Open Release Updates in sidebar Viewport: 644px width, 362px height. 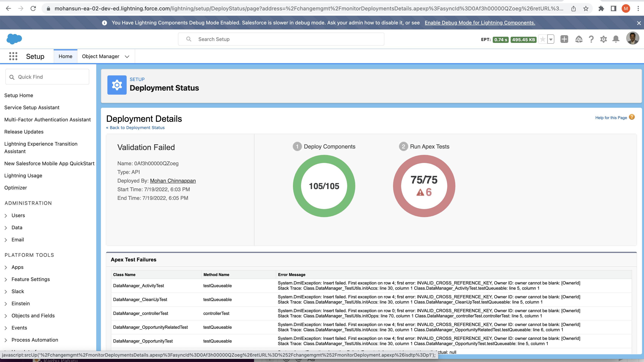pyautogui.click(x=24, y=132)
